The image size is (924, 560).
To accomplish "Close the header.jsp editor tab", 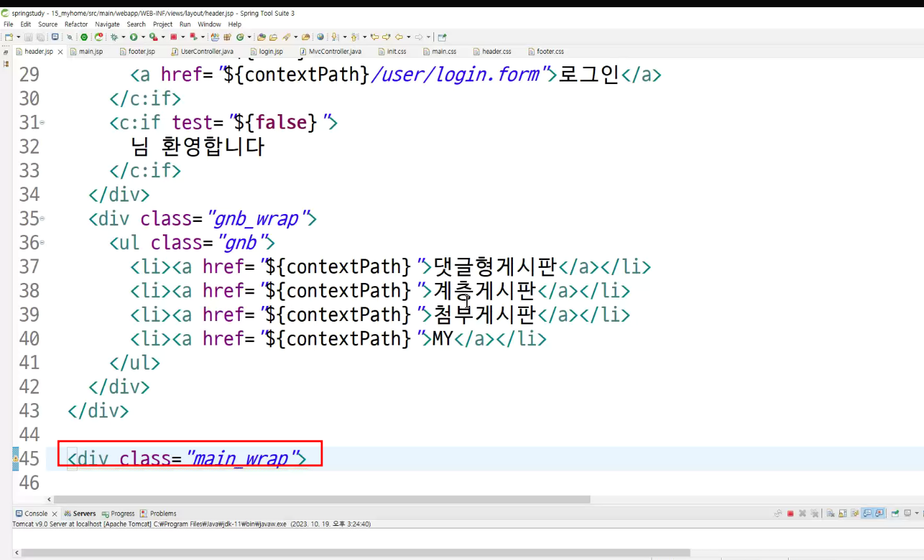I will 60,52.
